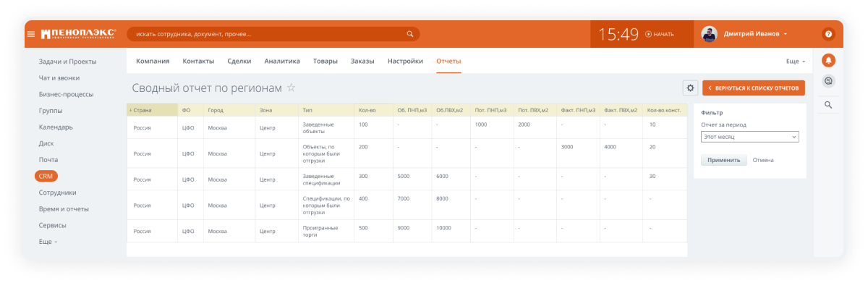Open Календарь in sidebar
This screenshot has height=283, width=868.
56,127
